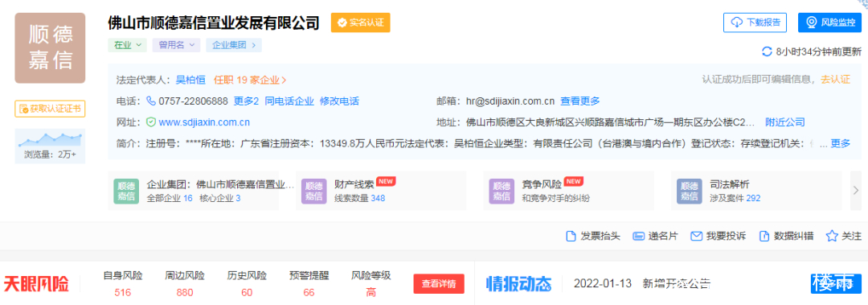Viewport: 868px width, 305px height.
Task: Click the 下载报告 download button
Action: [755, 23]
